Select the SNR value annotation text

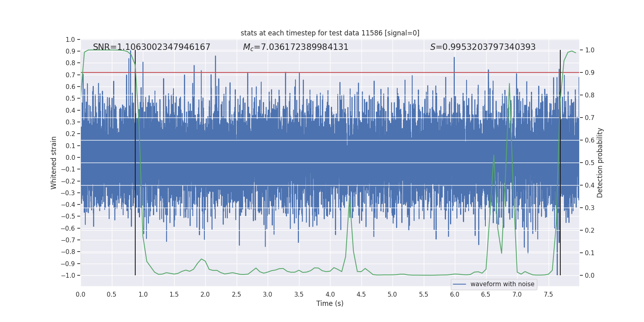point(152,47)
